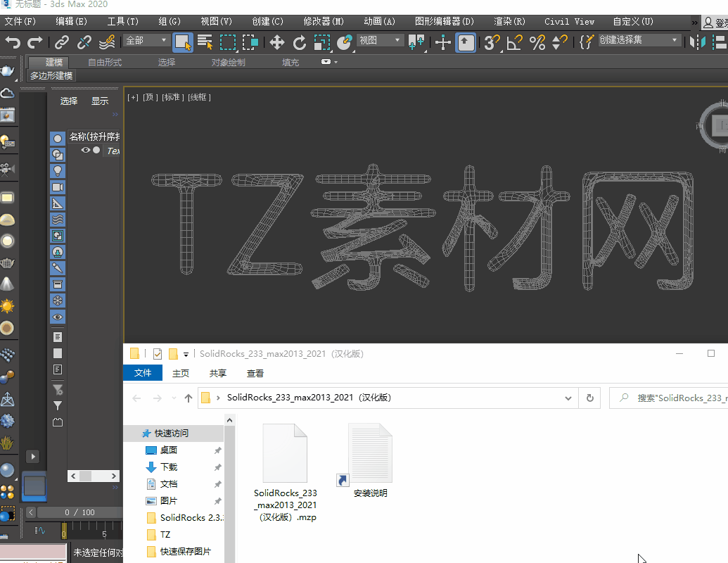The image size is (728, 563).
Task: Toggle Spinner Snap button
Action: click(x=559, y=42)
